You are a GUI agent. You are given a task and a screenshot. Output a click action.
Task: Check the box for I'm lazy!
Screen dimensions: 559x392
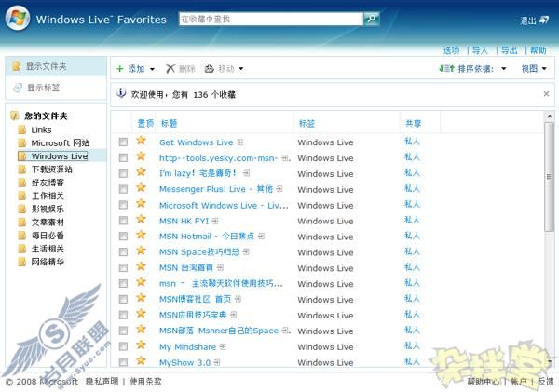[x=123, y=173]
